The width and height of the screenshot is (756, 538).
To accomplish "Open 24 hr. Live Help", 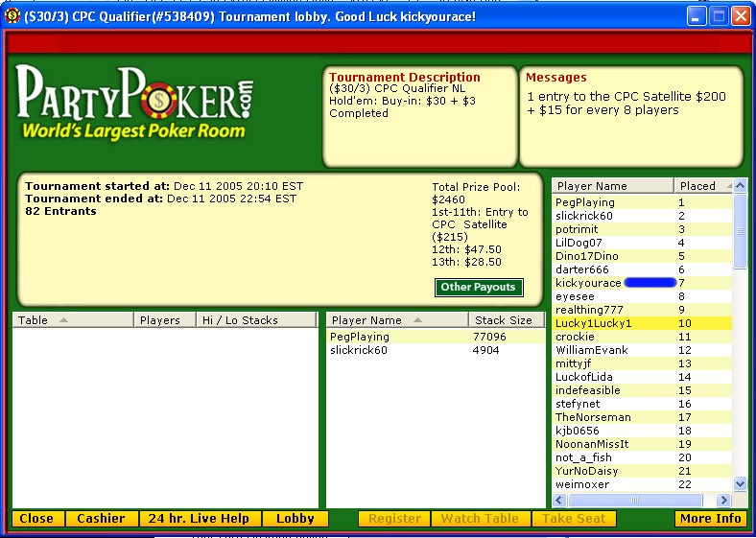I will tap(200, 519).
